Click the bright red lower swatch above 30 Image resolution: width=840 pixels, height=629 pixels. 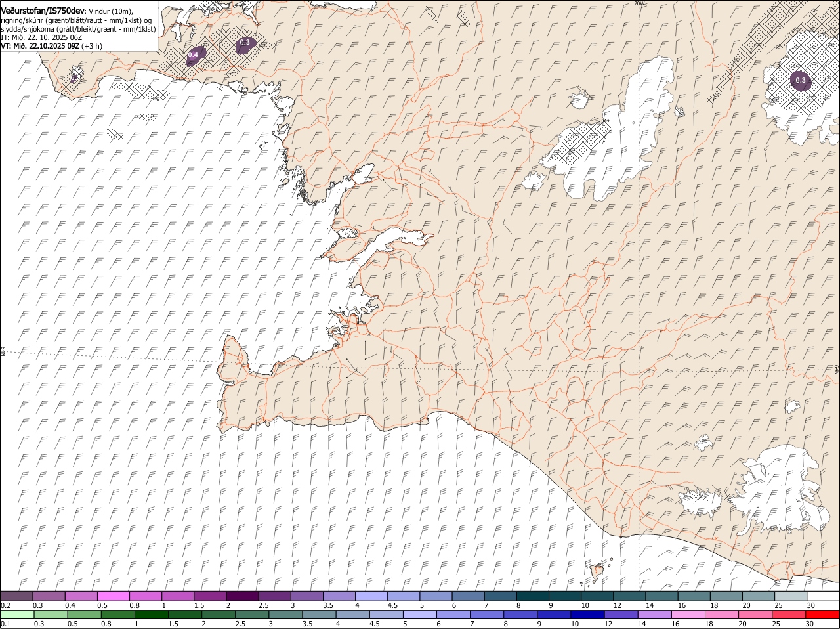[823, 615]
